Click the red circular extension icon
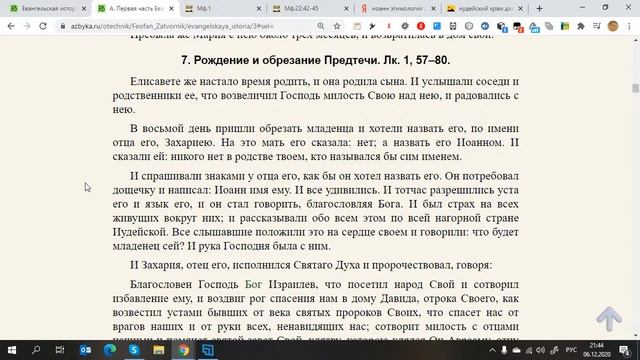The height and width of the screenshot is (360, 640). click(421, 26)
